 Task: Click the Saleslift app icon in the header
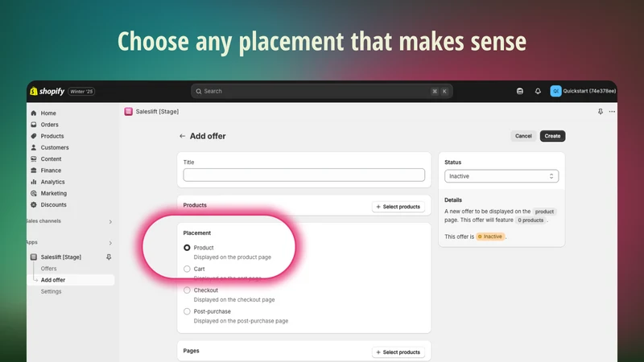point(129,112)
